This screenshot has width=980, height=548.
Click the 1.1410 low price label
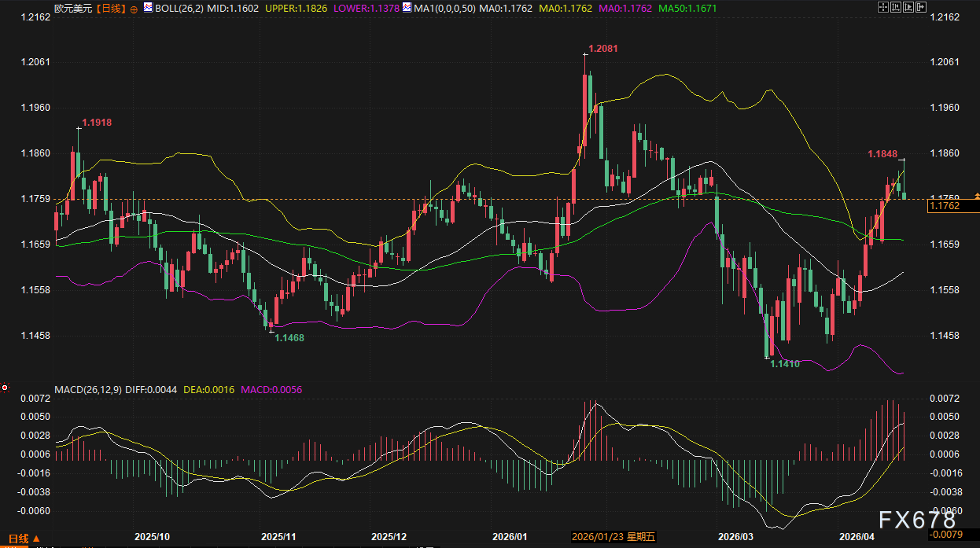[784, 364]
